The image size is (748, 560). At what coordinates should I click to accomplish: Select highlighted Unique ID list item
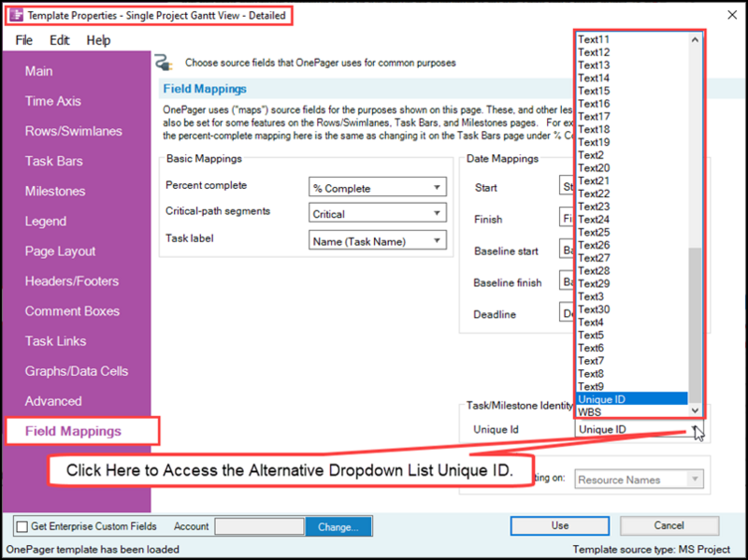coord(632,399)
